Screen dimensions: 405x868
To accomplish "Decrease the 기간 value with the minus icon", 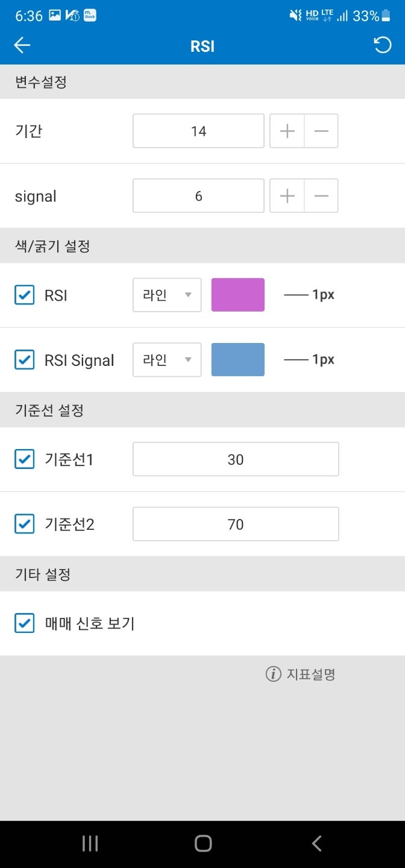I will tap(321, 131).
